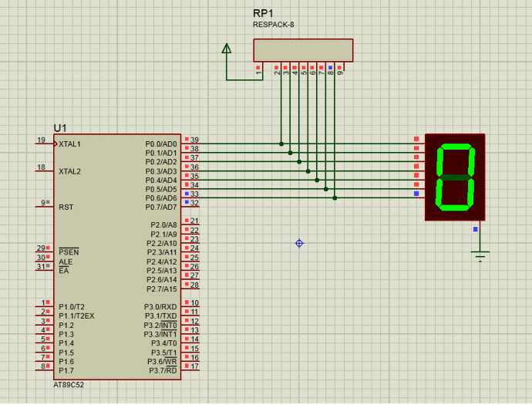Screen dimensions: 532x405
Task: Click the P1.2 pin label
Action: [66, 326]
